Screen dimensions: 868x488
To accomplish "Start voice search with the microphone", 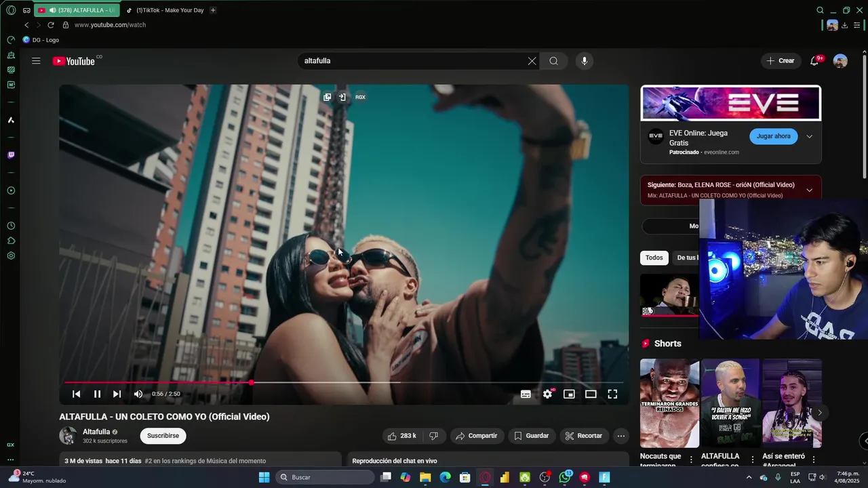I will pos(585,61).
